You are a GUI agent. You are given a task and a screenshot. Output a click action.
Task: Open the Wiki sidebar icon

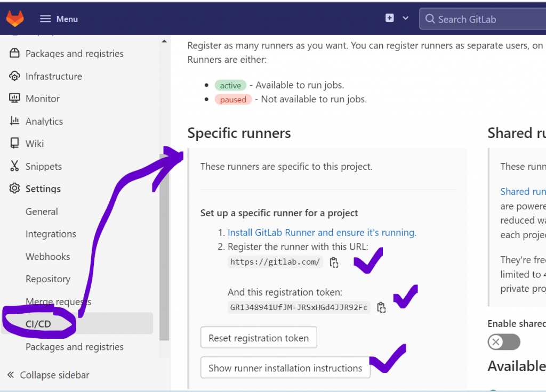[x=15, y=143]
